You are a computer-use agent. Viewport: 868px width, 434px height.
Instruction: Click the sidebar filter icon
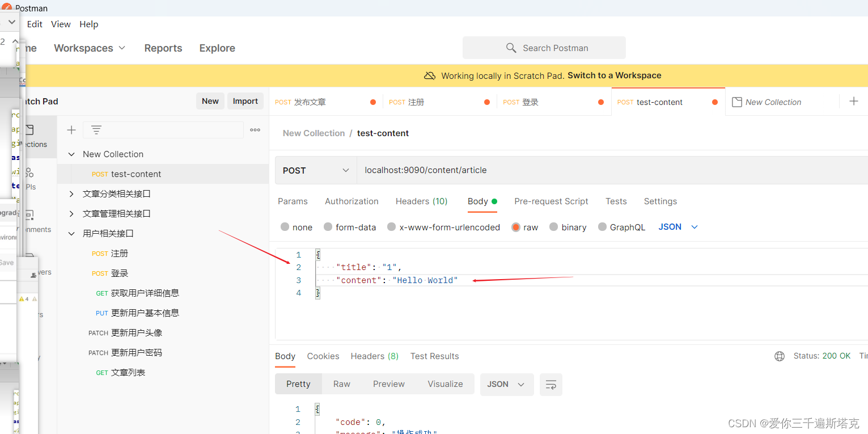[x=96, y=130]
